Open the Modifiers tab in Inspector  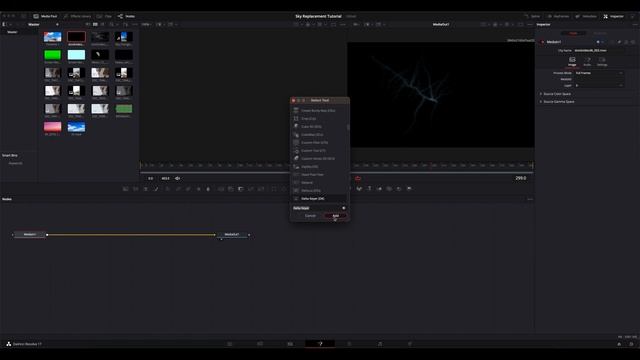coord(600,33)
